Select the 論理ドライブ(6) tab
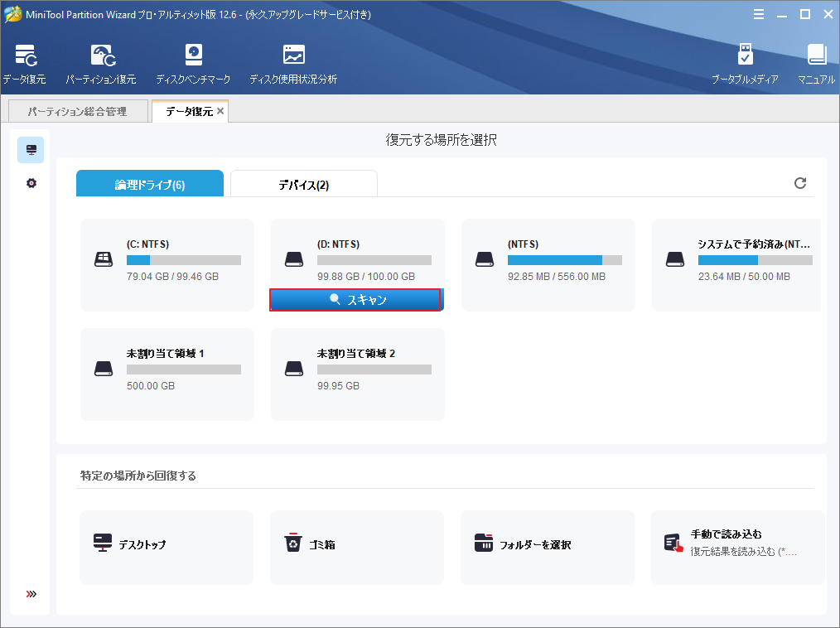 150,184
